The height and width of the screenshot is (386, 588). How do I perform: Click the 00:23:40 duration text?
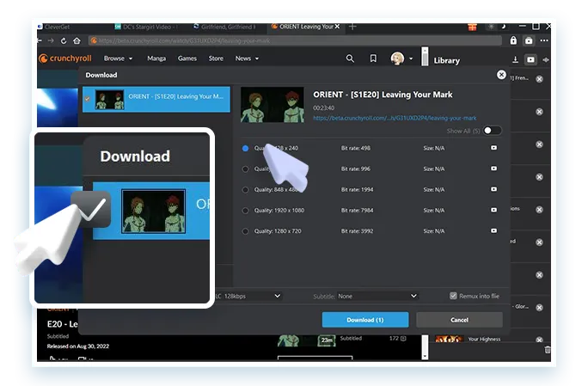click(323, 107)
